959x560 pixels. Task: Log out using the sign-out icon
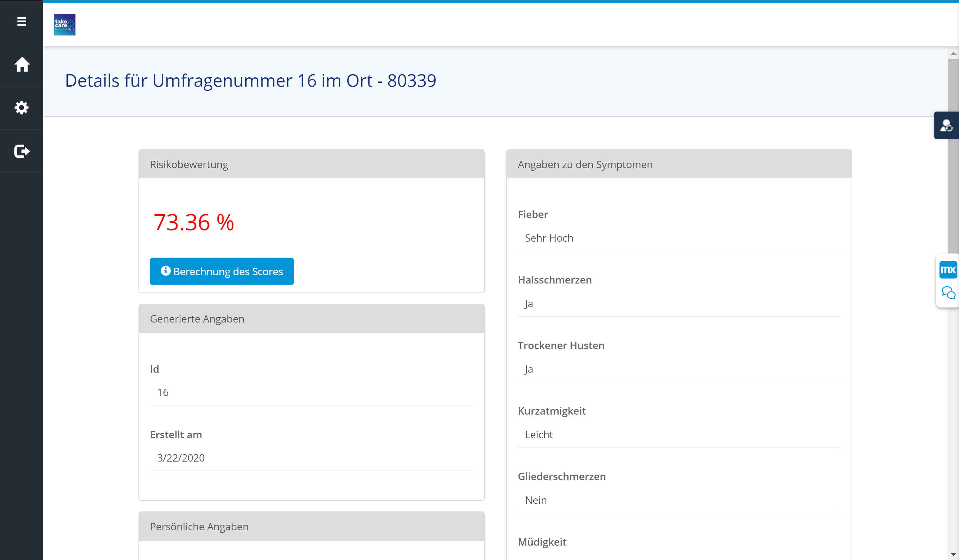coord(22,151)
